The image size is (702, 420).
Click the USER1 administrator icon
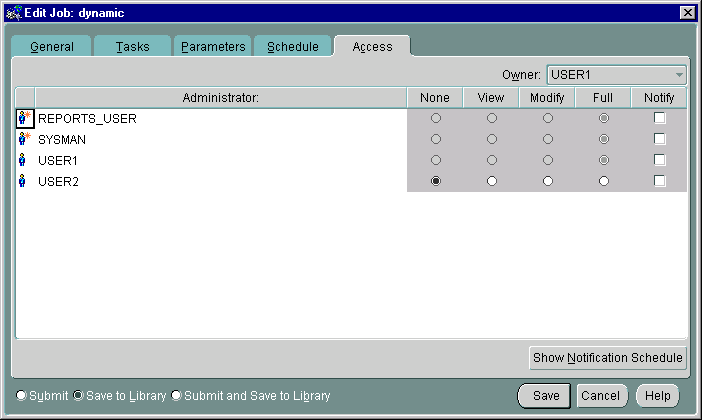tap(24, 160)
